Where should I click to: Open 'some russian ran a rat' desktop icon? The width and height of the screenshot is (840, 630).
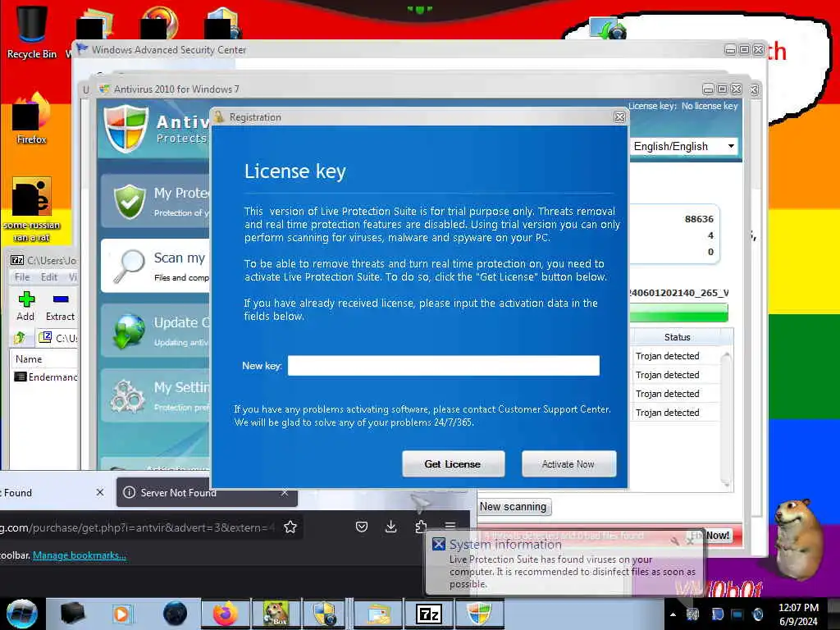coord(32,209)
